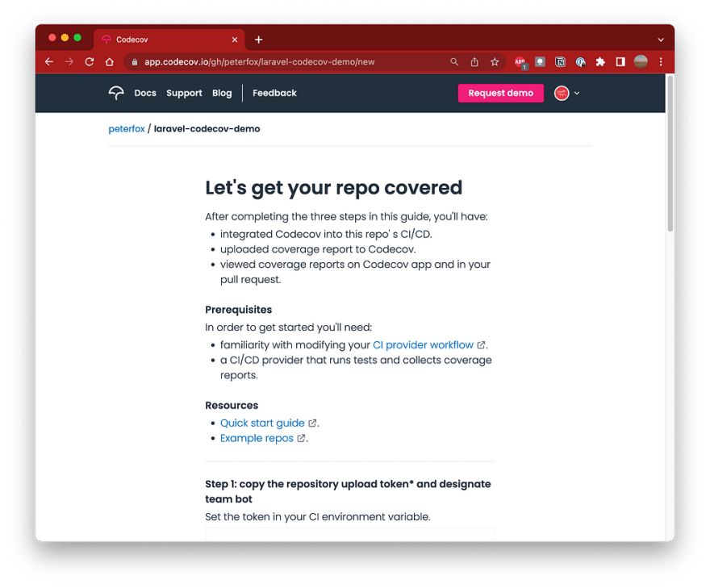
Task: Open the Notion web clipper extension
Action: coord(560,62)
